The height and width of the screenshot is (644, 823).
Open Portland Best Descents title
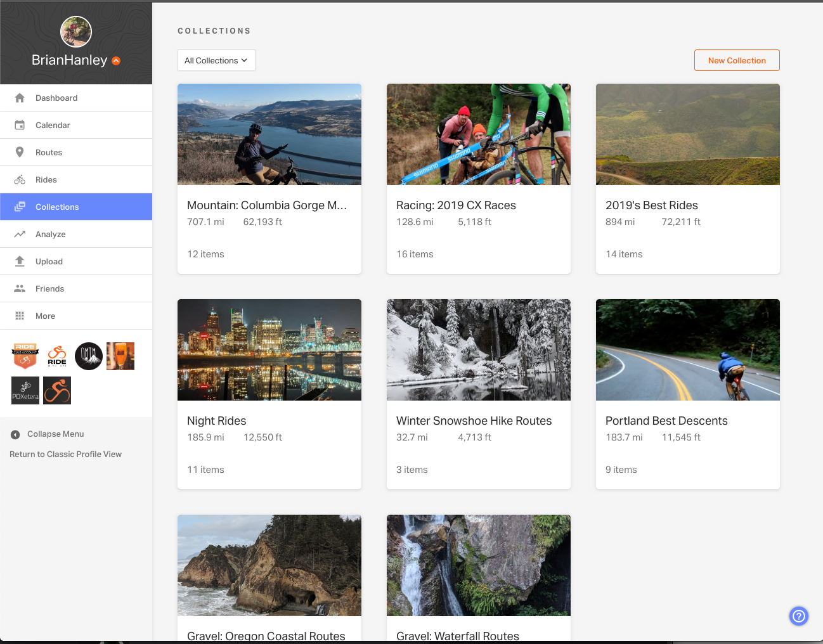pos(666,421)
